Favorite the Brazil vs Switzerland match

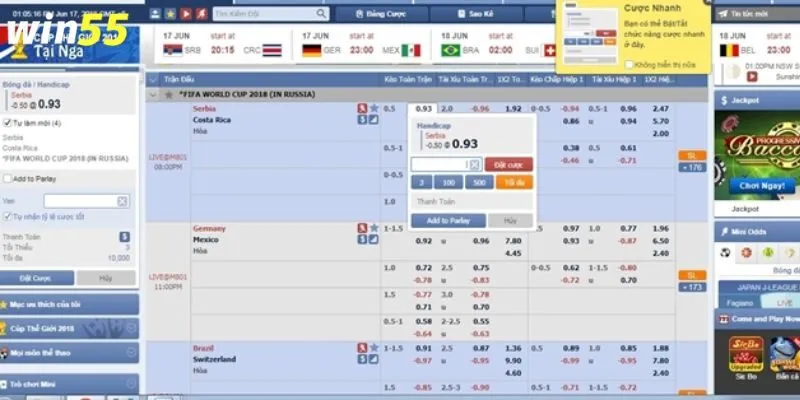point(374,348)
